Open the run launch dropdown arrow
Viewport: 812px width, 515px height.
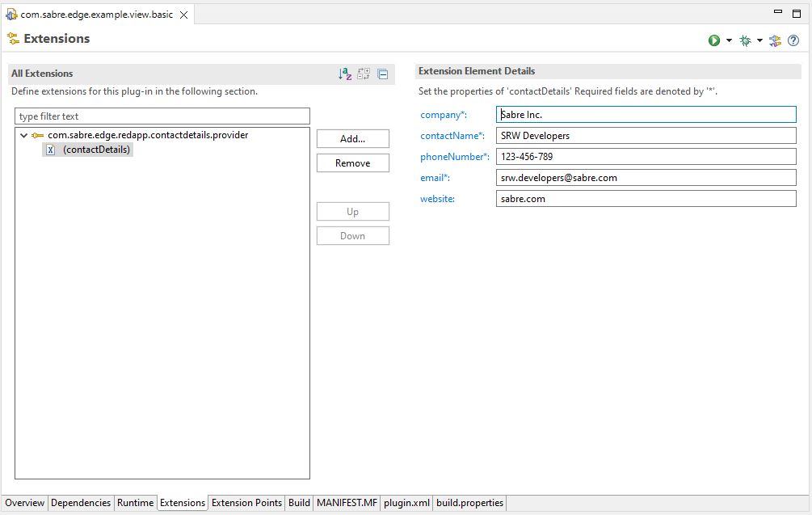(x=729, y=40)
